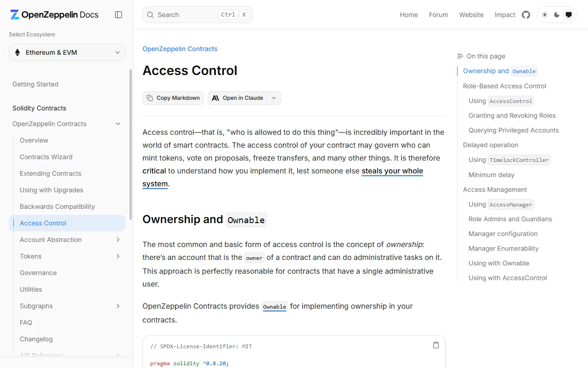Viewport: 588px width, 368px height.
Task: Open Utilities in the sidebar
Action: click(x=31, y=289)
